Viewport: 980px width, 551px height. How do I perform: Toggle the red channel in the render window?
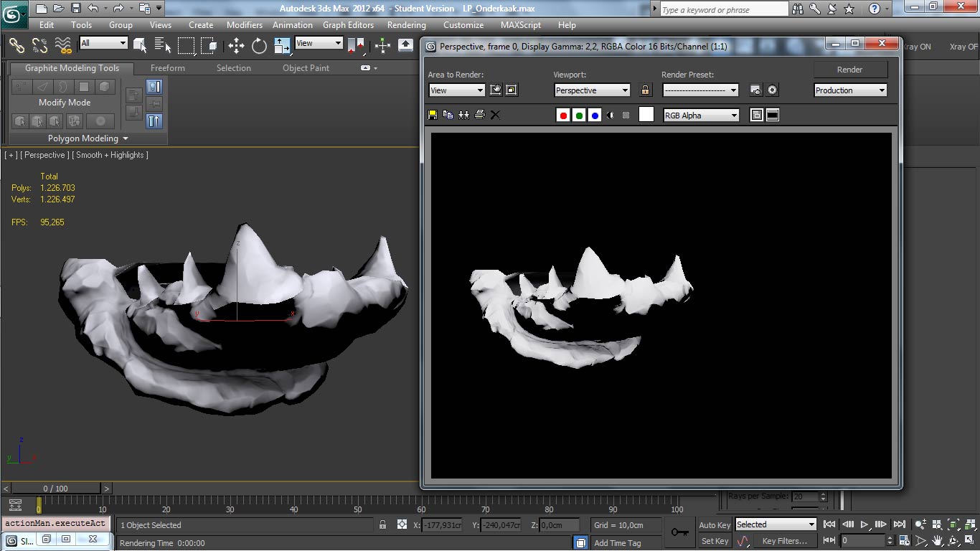click(563, 114)
